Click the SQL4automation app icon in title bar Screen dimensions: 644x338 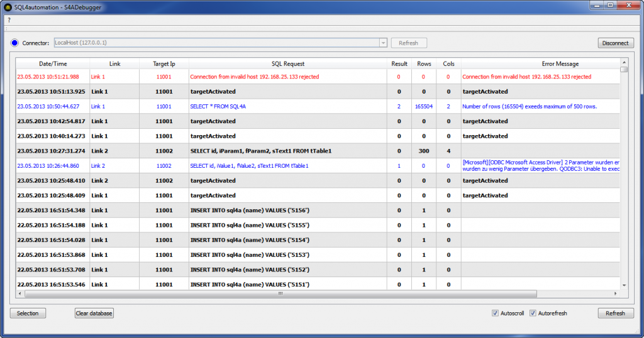7,6
